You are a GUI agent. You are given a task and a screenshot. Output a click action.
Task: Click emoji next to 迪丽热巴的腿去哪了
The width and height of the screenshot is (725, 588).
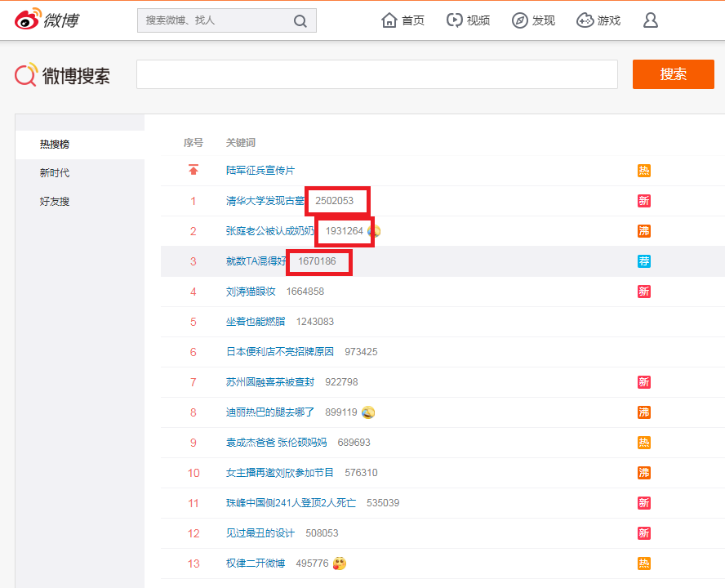pyautogui.click(x=368, y=412)
